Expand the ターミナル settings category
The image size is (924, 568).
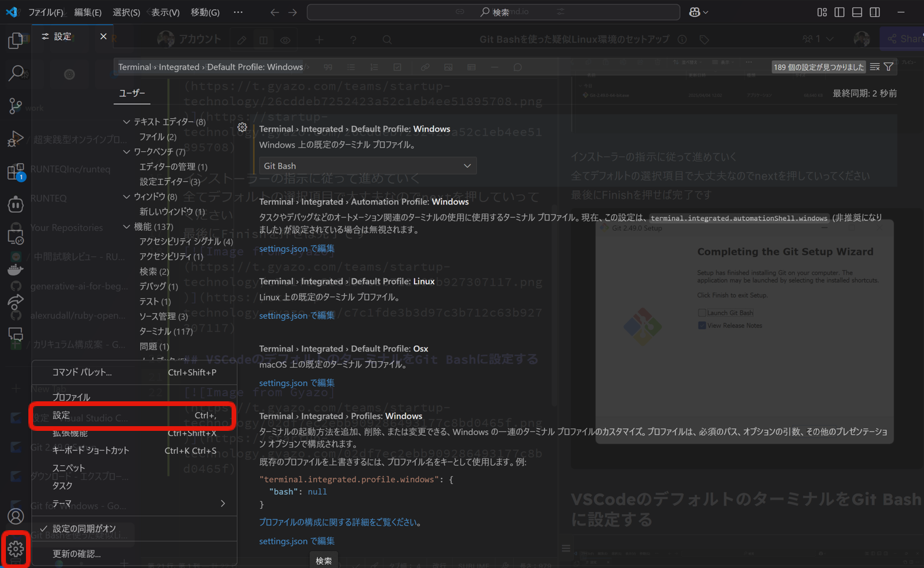(165, 331)
